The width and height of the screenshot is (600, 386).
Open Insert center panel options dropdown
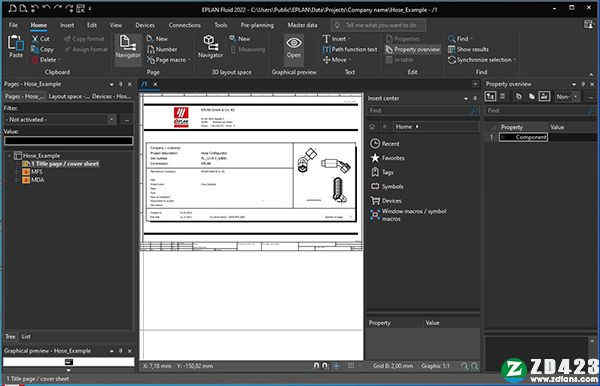click(466, 99)
